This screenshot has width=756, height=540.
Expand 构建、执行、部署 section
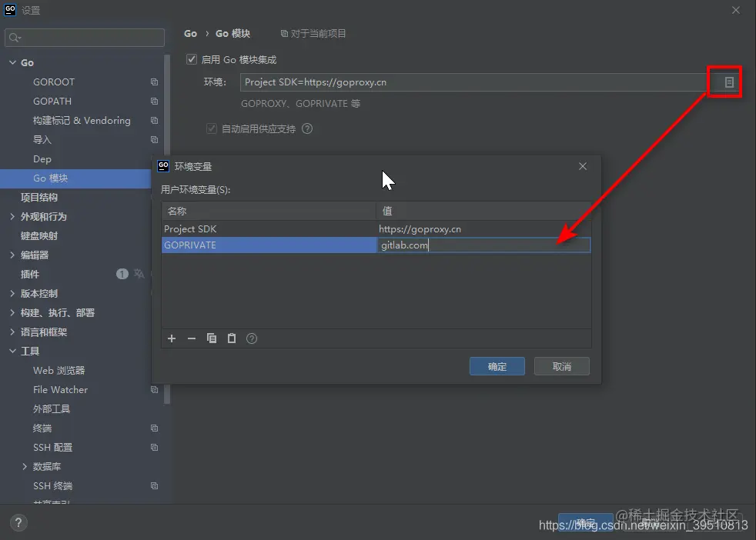(12, 313)
